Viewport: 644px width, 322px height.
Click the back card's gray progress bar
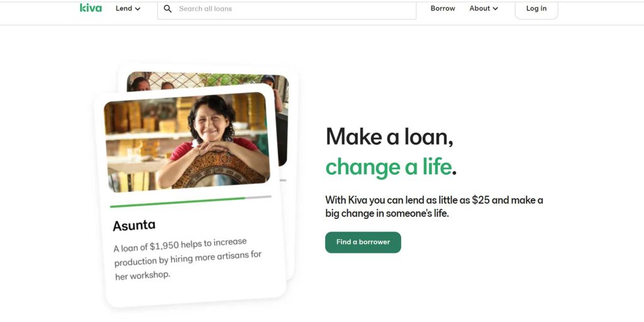[283, 180]
